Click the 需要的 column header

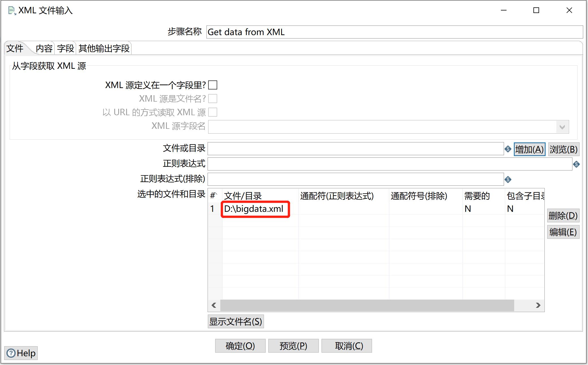point(484,196)
